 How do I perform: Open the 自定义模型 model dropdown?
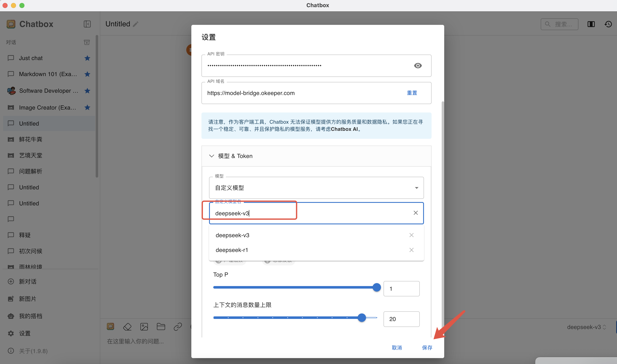[316, 188]
